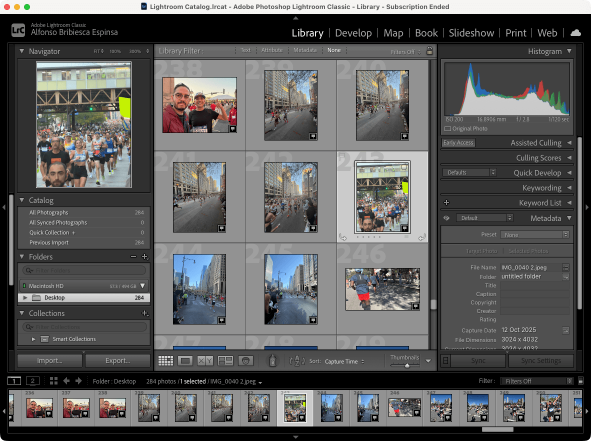Expand the Assisted Culling panel
591x441 pixels.
pos(569,143)
